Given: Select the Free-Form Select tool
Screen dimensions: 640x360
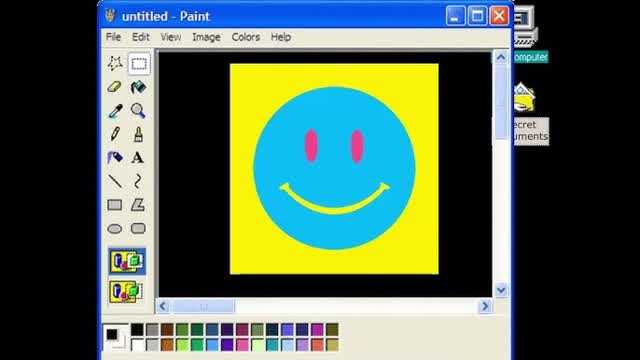Looking at the screenshot, I should pyautogui.click(x=115, y=63).
